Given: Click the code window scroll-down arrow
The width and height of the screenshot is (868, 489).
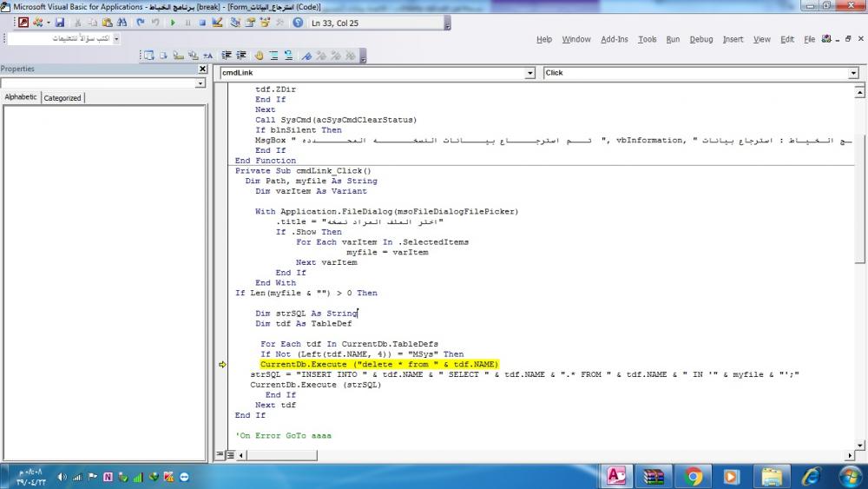Looking at the screenshot, I should 859,445.
